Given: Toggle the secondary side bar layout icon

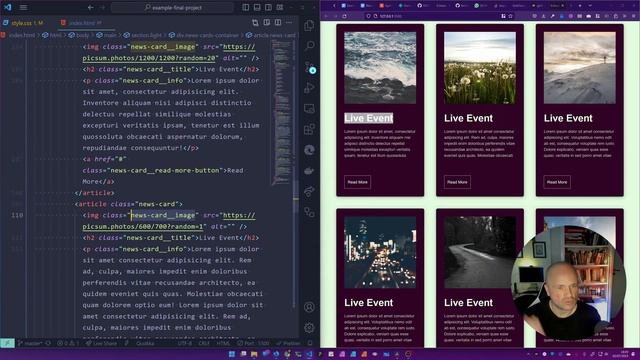Looking at the screenshot, I should [268, 7].
